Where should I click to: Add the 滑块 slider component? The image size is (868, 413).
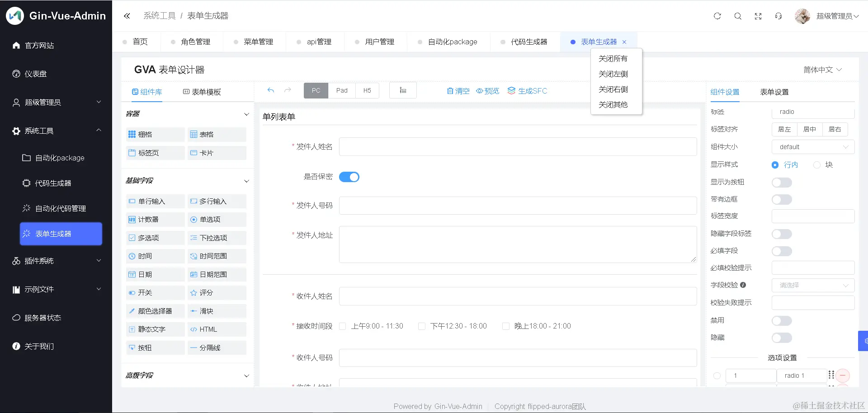(217, 311)
